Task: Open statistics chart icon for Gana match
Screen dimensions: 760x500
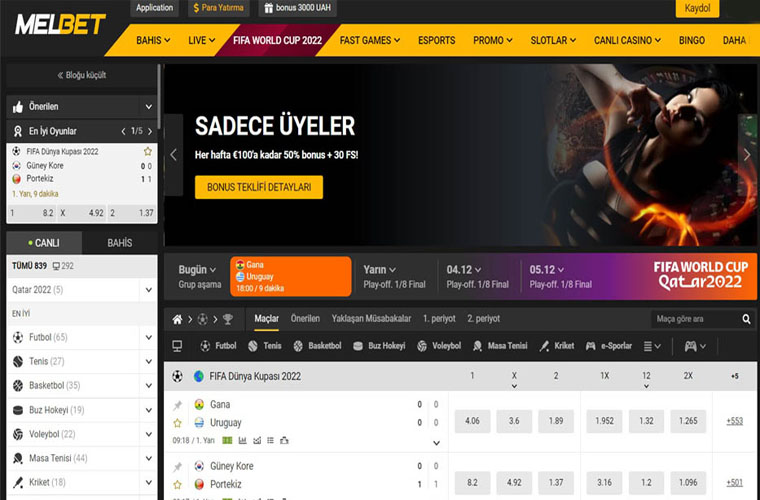Action: [242, 440]
